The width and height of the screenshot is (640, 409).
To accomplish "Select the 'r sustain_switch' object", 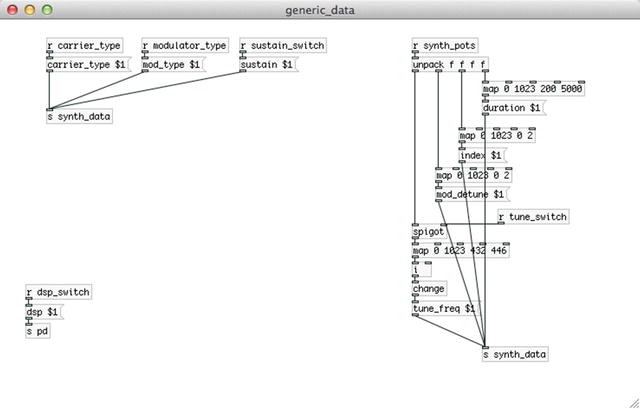I will click(x=283, y=45).
